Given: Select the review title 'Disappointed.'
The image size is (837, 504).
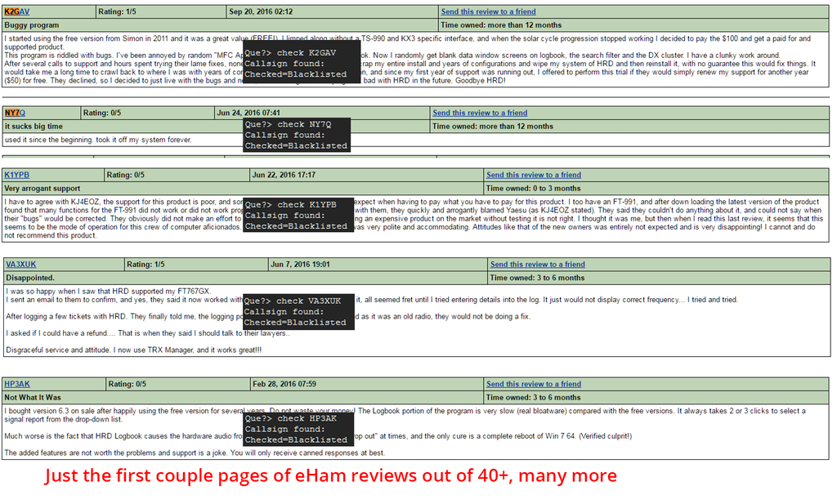Looking at the screenshot, I should (30, 278).
